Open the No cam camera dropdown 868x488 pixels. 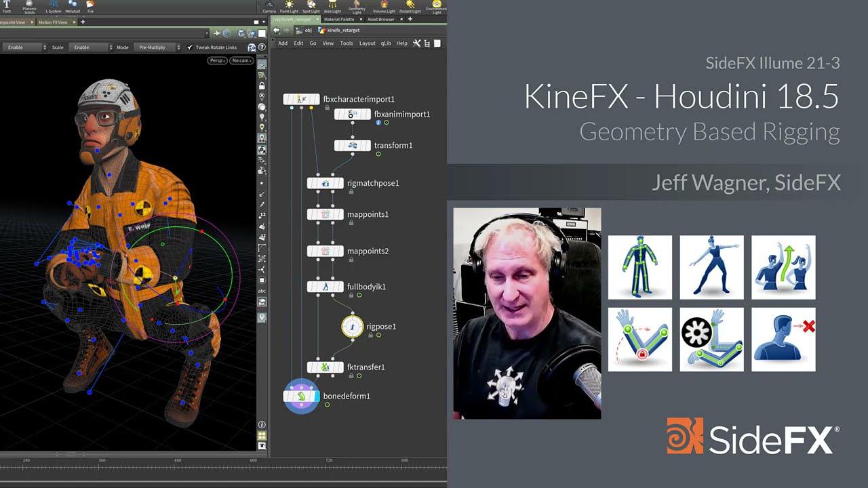[x=241, y=60]
